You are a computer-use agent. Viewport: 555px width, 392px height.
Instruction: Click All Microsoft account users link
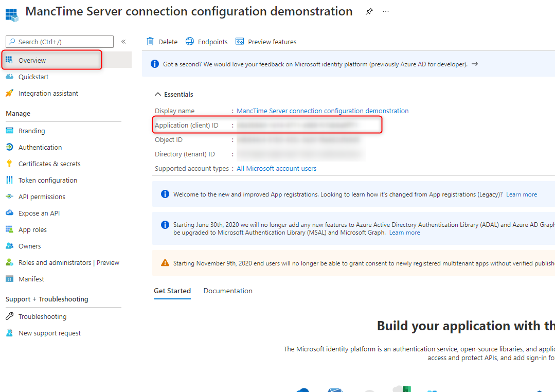tap(276, 169)
